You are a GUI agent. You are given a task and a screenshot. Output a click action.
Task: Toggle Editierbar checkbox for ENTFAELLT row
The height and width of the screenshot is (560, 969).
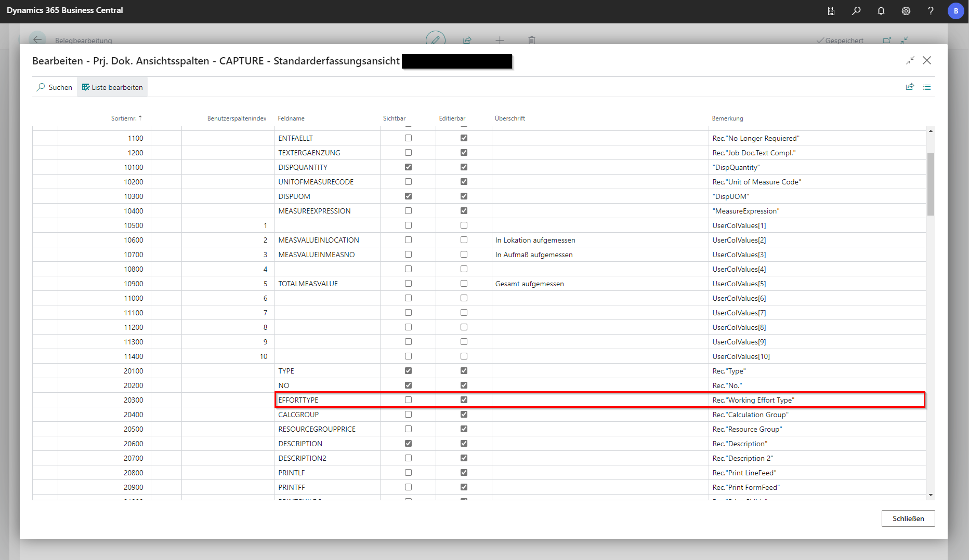(464, 138)
